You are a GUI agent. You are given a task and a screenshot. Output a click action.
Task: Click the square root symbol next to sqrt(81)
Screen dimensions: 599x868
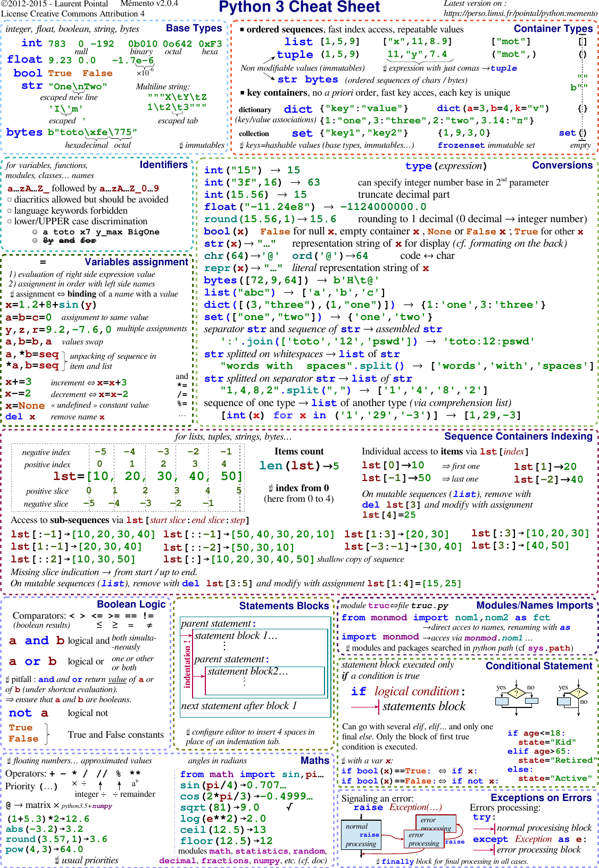(289, 807)
